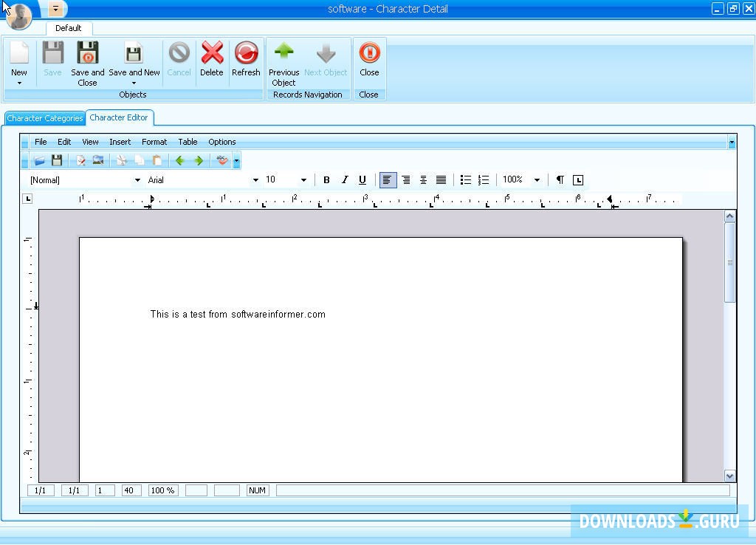
Task: Open the Options menu
Action: [x=221, y=142]
